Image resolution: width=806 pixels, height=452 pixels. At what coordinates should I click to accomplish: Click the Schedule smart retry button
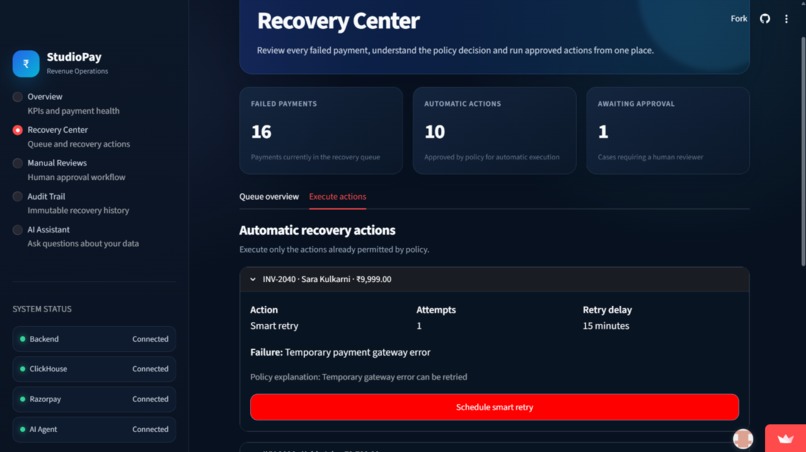[x=494, y=407]
